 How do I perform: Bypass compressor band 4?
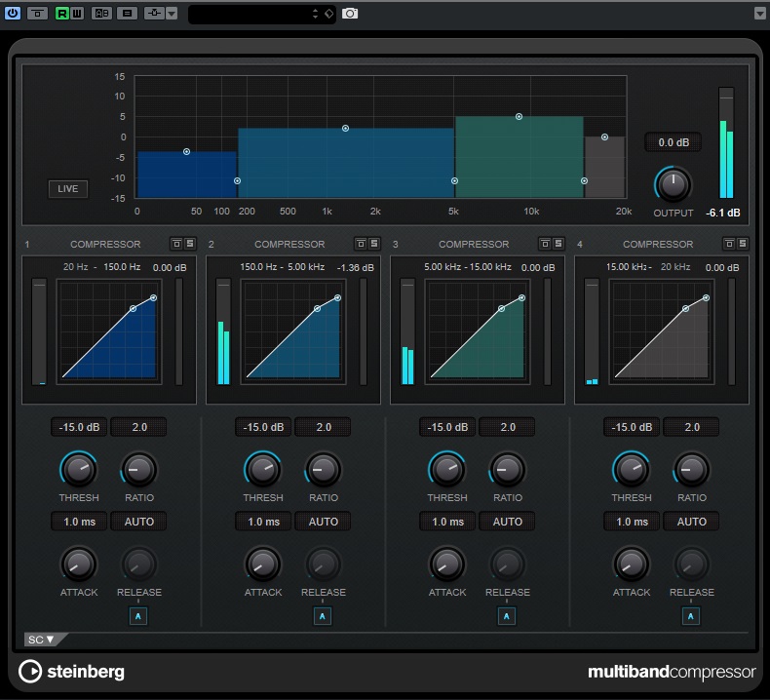coord(729,243)
